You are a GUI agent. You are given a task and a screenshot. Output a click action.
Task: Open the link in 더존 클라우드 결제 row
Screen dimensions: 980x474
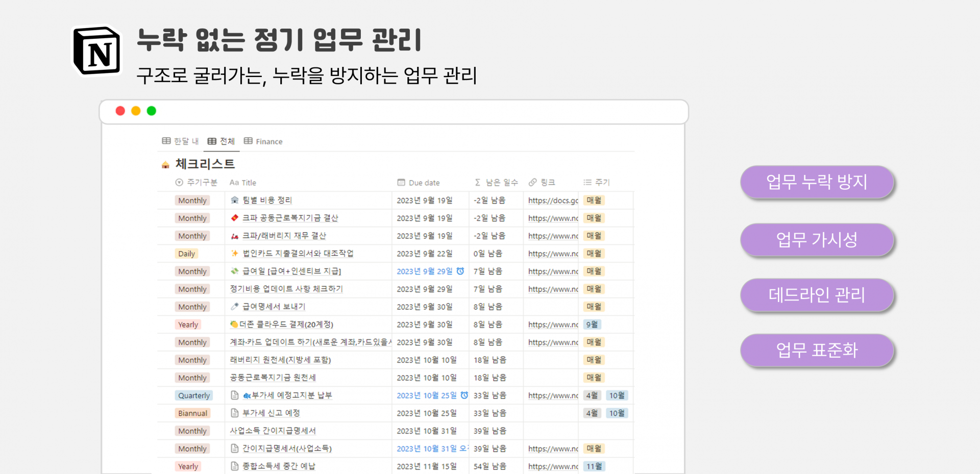click(x=553, y=325)
